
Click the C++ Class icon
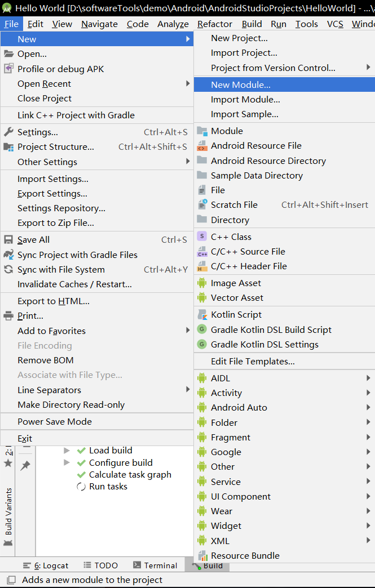pyautogui.click(x=202, y=237)
